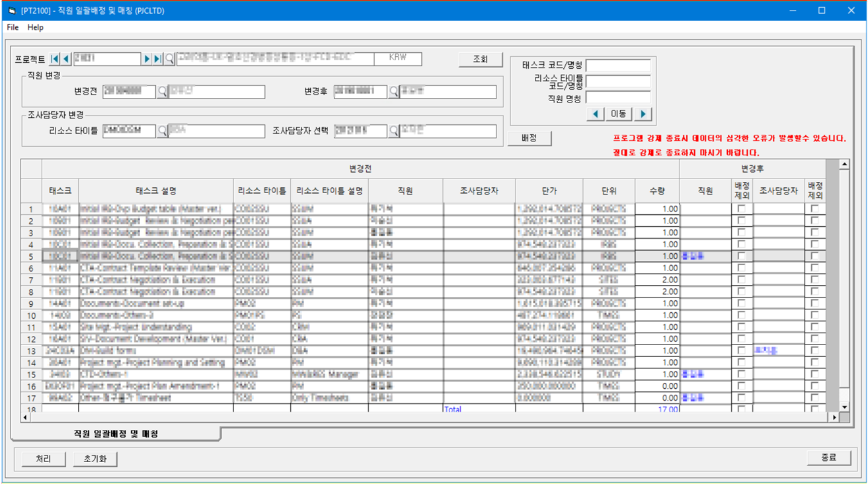The width and height of the screenshot is (868, 484).
Task: Click right arrow next to 이동 button
Action: [x=643, y=114]
